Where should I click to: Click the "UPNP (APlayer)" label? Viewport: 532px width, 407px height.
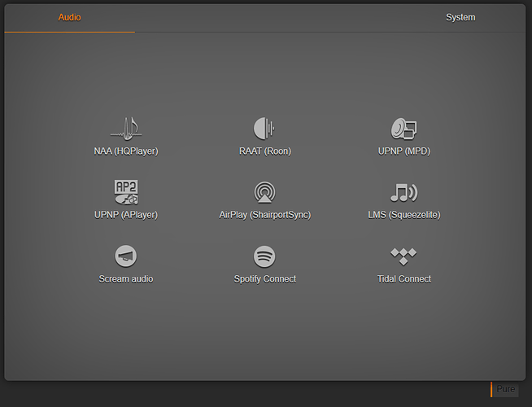(x=126, y=215)
